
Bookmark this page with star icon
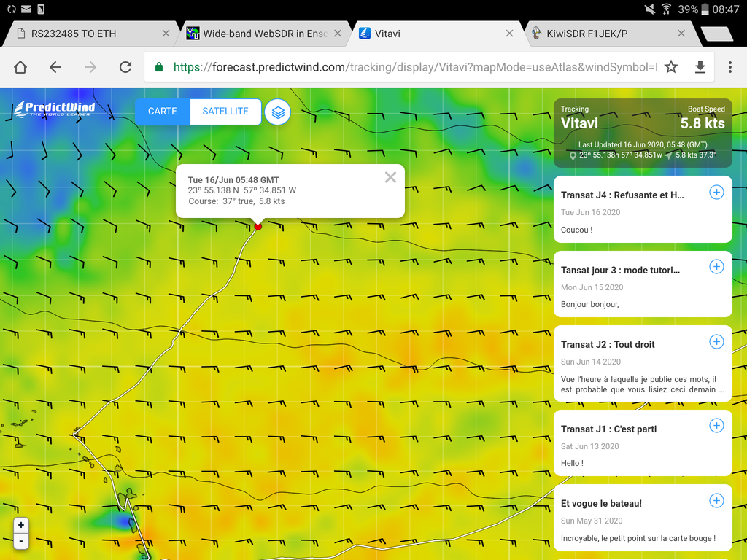(x=671, y=67)
